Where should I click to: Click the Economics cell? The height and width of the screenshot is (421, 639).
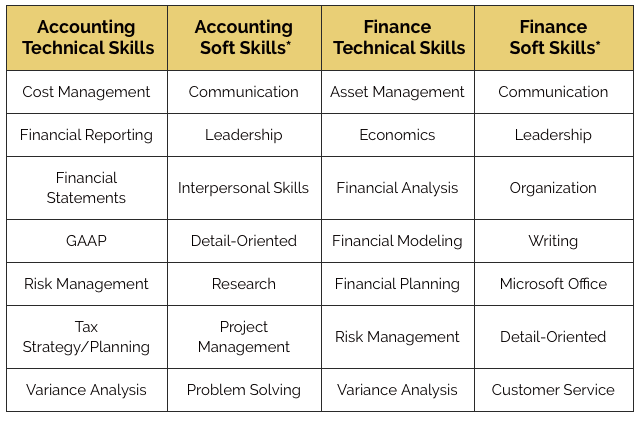398,135
